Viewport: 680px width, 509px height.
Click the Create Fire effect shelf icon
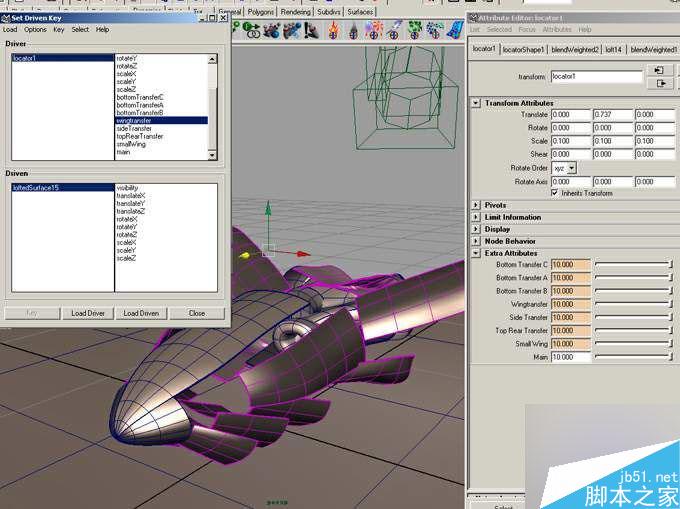[x=333, y=31]
